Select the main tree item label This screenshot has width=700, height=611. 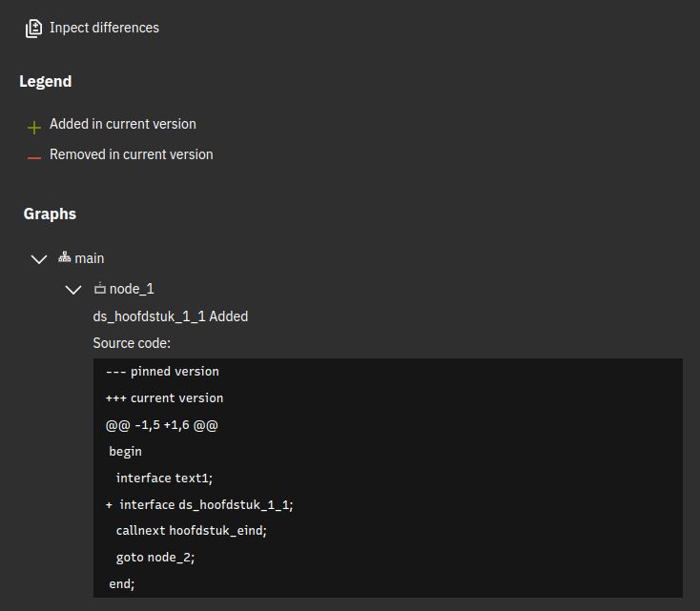point(90,258)
